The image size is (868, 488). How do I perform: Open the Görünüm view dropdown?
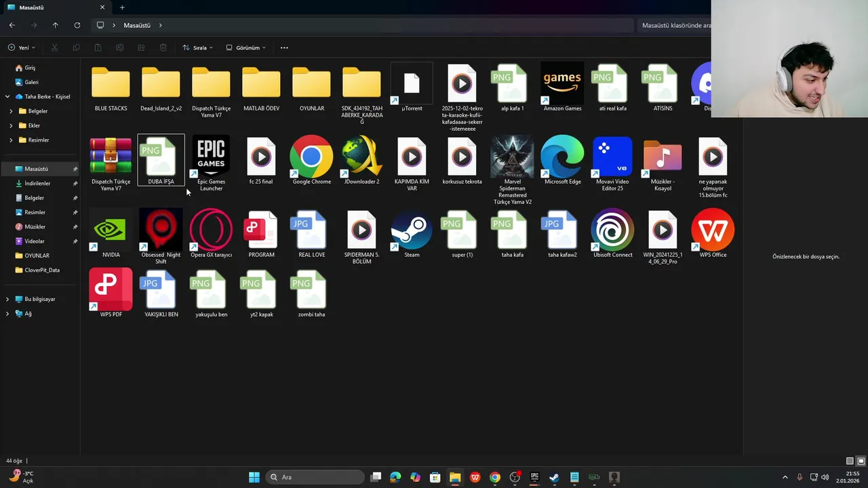[245, 47]
